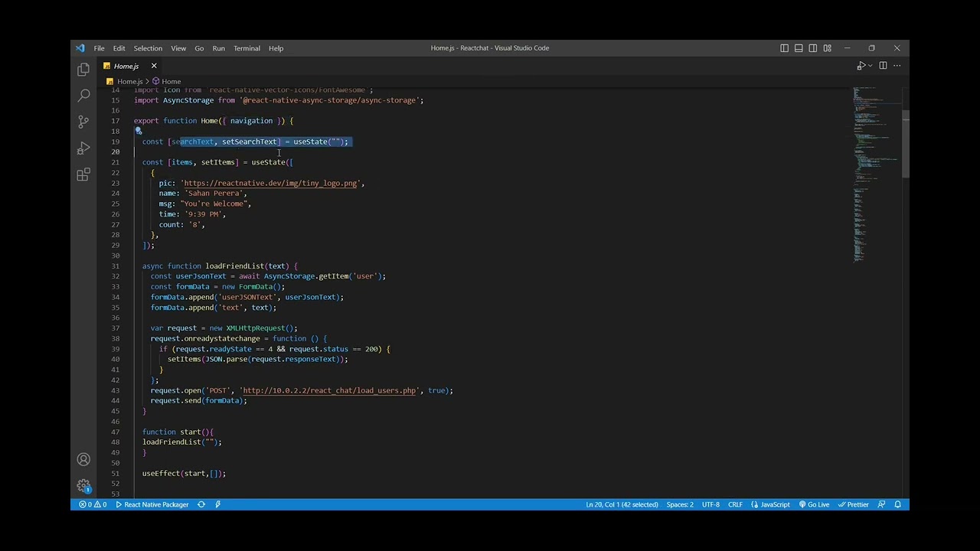Viewport: 980px width, 551px height.
Task: Click on 'request.send(formData);' line
Action: click(x=198, y=400)
